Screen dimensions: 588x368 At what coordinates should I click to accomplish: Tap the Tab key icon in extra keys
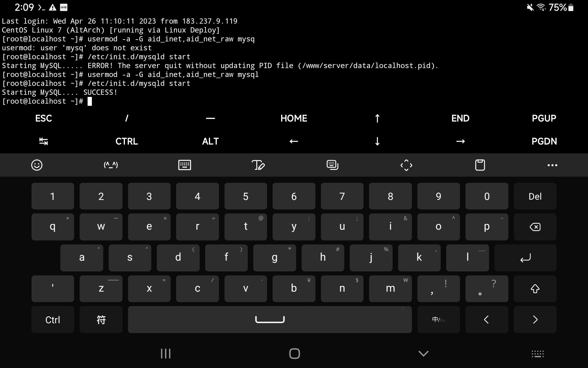[x=43, y=141]
